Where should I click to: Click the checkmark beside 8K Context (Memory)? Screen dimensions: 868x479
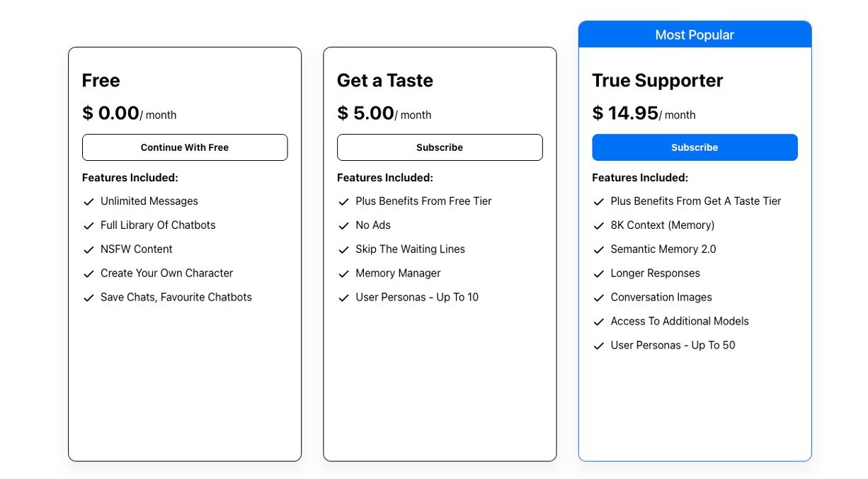coord(598,226)
